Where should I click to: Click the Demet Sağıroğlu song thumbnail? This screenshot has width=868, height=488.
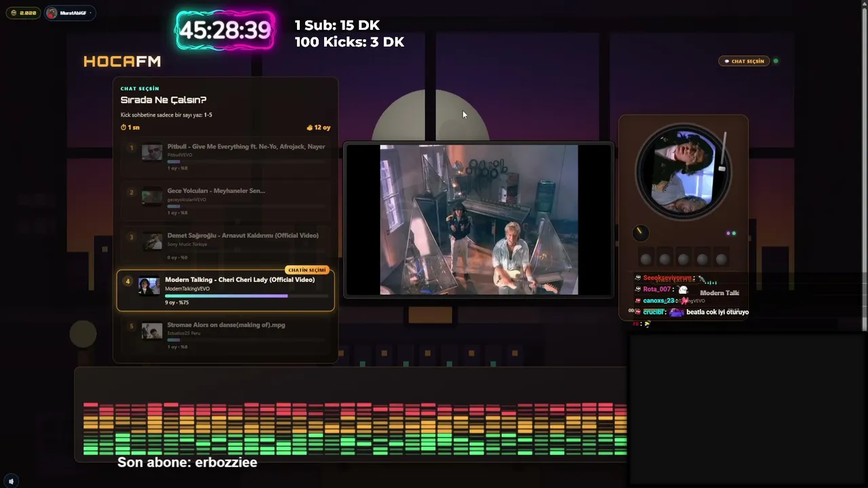(151, 241)
